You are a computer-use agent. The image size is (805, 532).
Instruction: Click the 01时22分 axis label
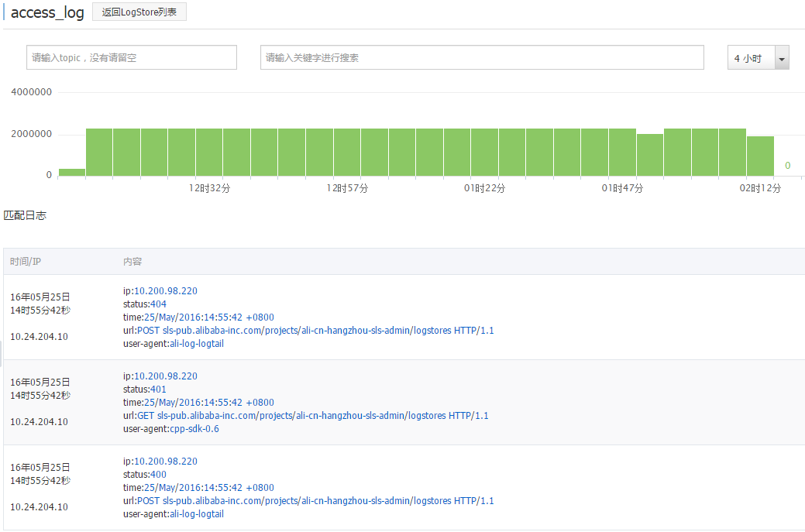click(485, 188)
